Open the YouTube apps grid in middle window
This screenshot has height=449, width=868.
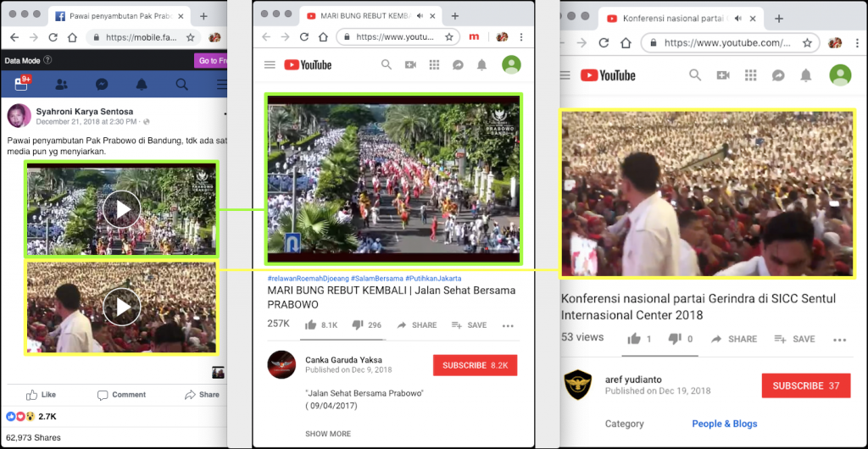(434, 65)
